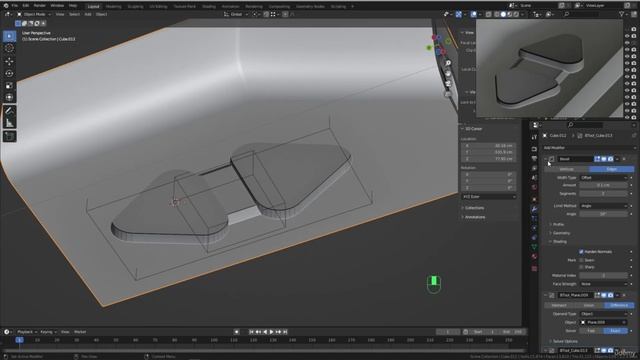Image resolution: width=640 pixels, height=360 pixels.
Task: Select the Vertices affect button
Action: pos(567,169)
